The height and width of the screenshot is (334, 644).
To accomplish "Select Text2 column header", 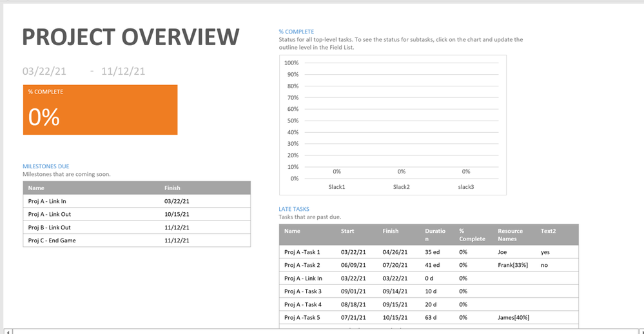I will (549, 231).
